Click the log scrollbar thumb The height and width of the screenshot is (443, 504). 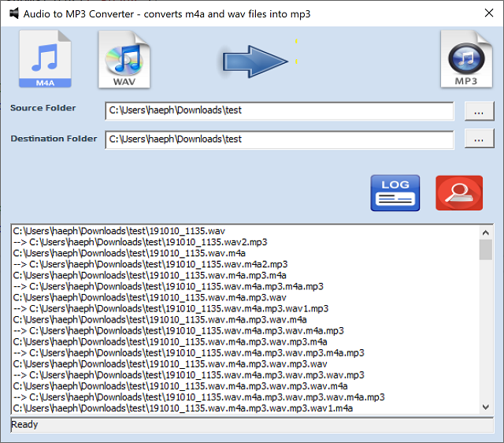click(x=486, y=250)
